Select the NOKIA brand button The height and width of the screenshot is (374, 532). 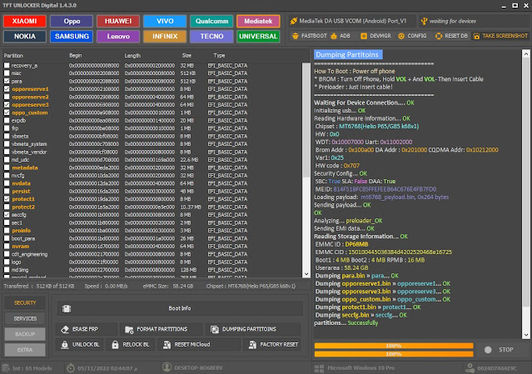(24, 36)
